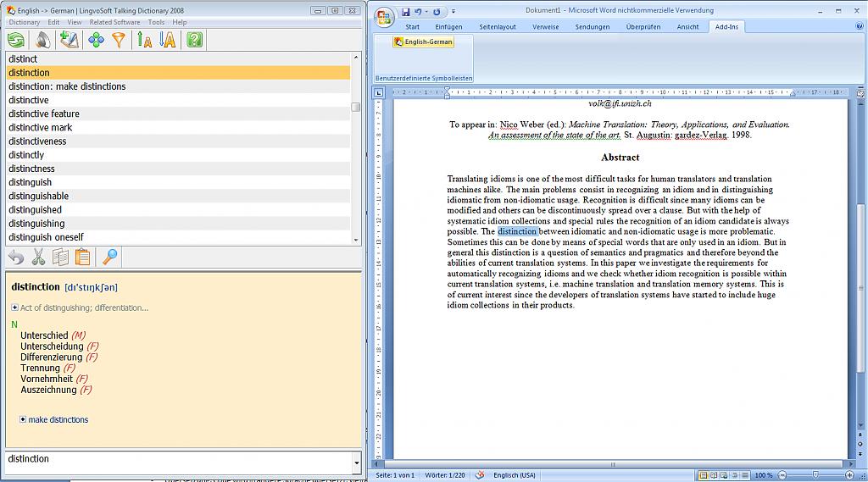Switch to the Start ribbon tab
The height and width of the screenshot is (482, 868).
pyautogui.click(x=413, y=26)
